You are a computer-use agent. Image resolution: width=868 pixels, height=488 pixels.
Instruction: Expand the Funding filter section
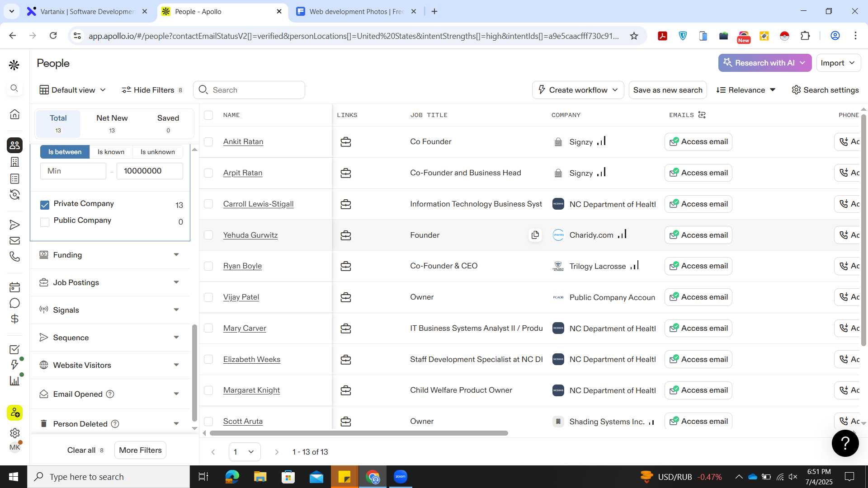(110, 255)
